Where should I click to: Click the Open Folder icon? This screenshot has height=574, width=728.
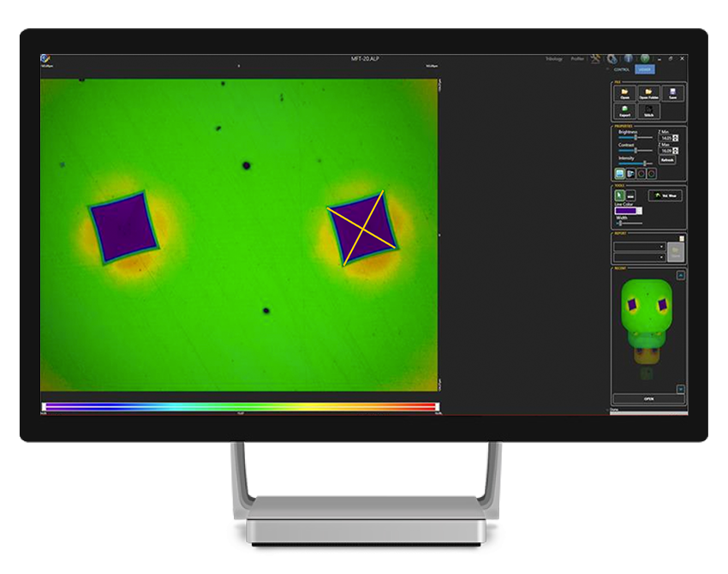point(648,93)
